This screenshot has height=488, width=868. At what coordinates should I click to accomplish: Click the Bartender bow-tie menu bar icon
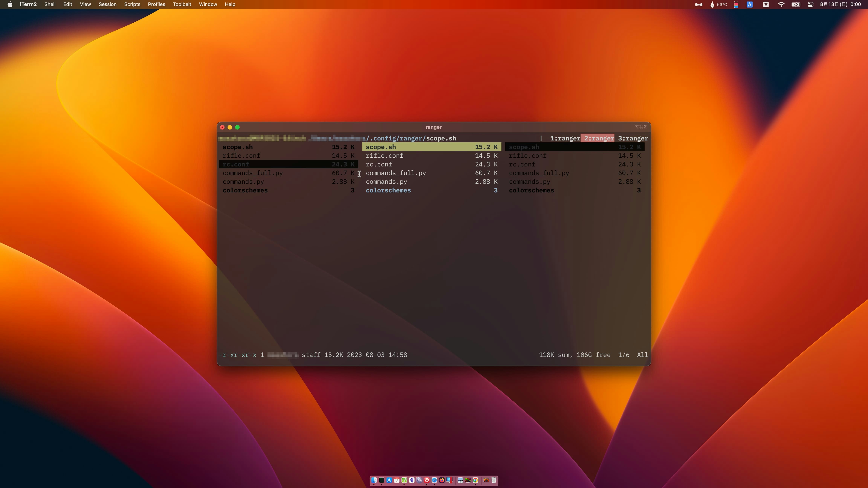(698, 4)
